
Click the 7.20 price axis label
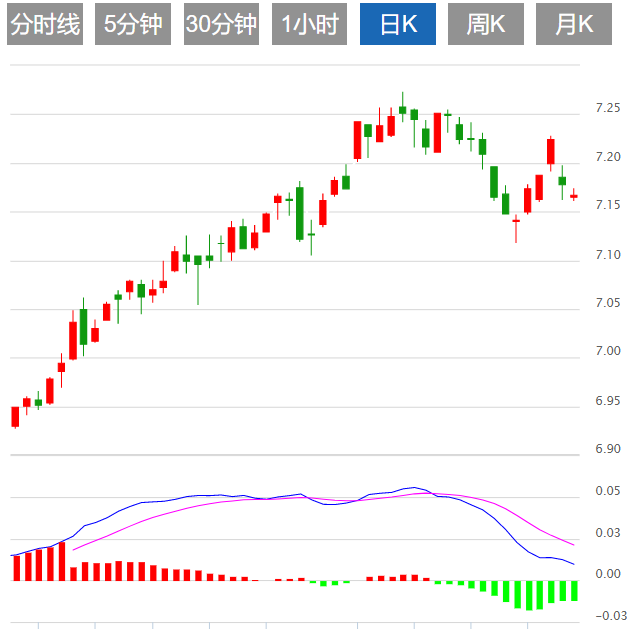[x=608, y=157]
